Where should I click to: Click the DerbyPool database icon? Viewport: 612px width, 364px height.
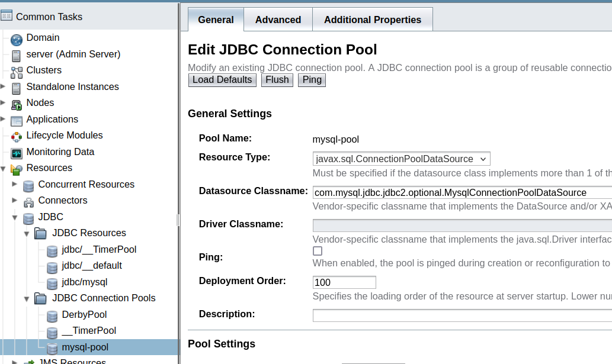52,315
